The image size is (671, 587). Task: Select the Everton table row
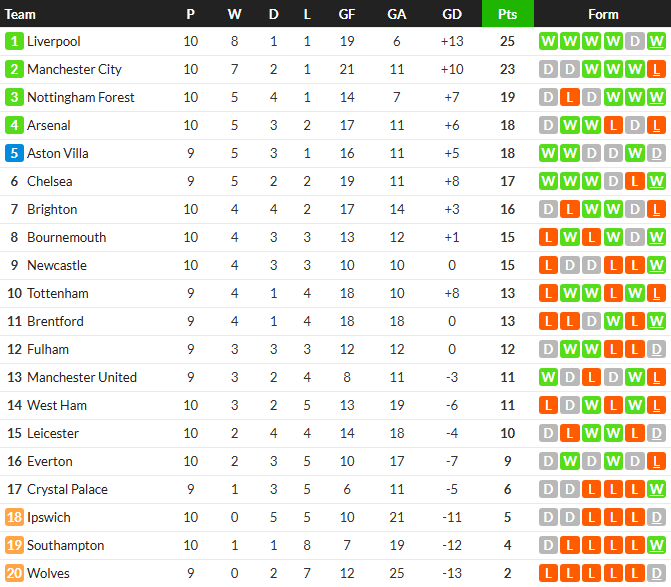click(336, 461)
